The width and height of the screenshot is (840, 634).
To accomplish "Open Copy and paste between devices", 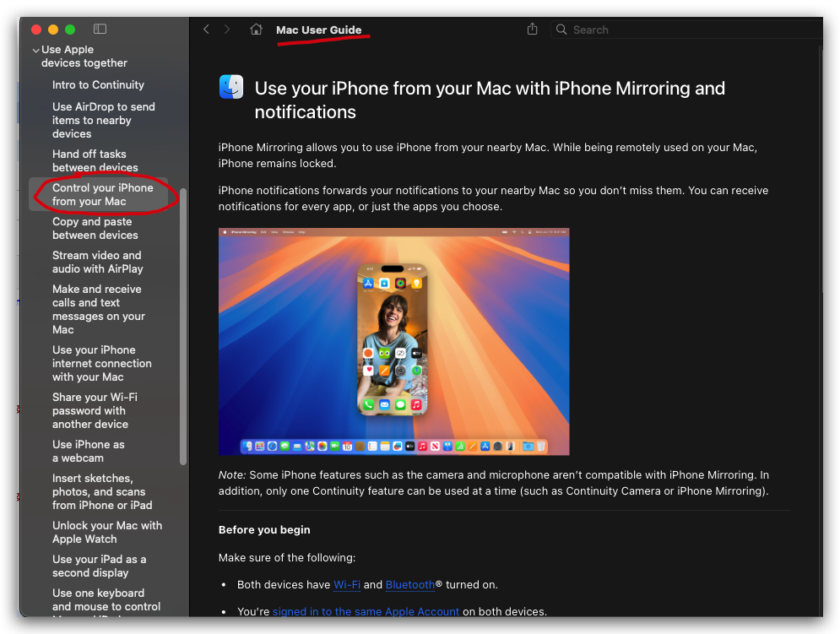I will click(x=95, y=228).
